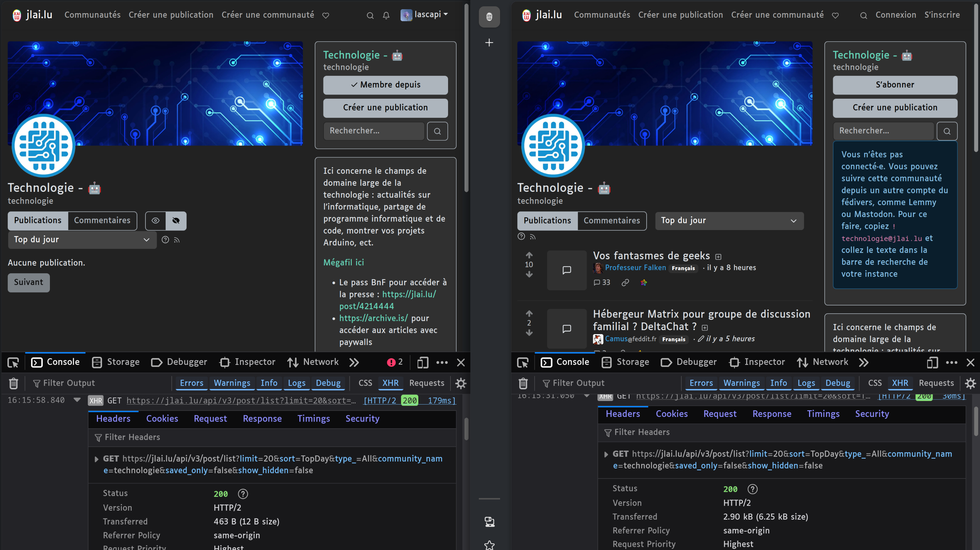980x550 pixels.
Task: Toggle XHR filter in left console
Action: click(390, 383)
